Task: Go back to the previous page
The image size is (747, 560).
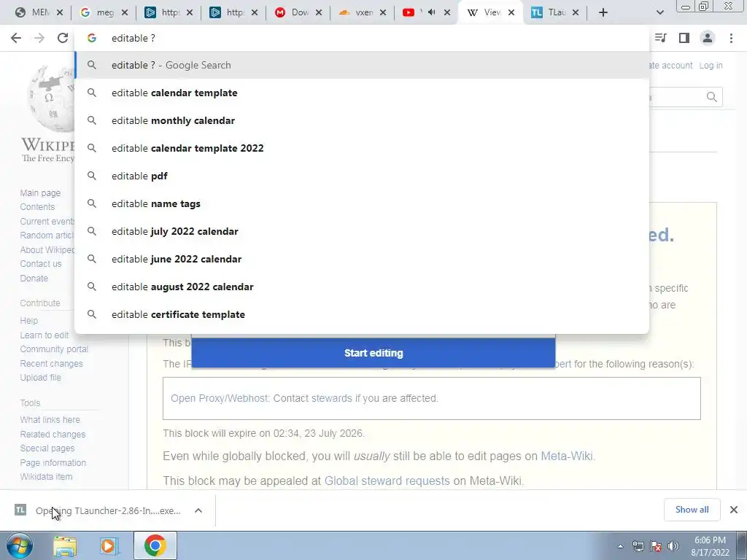Action: (x=16, y=38)
